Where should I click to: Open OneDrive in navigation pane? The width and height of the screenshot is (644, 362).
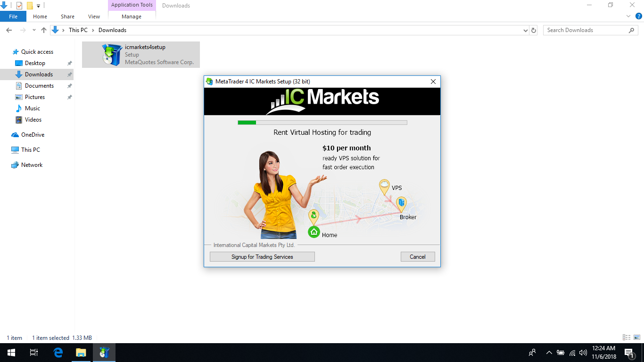pyautogui.click(x=33, y=135)
